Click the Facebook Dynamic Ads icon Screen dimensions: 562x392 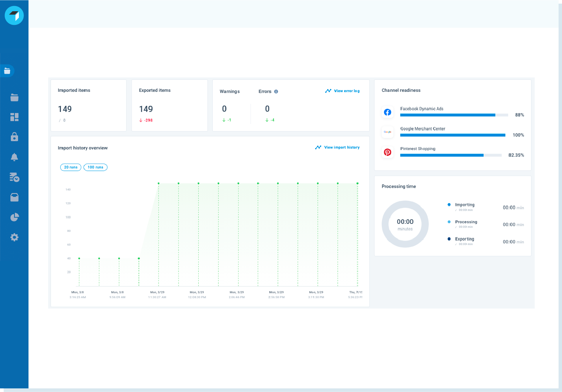pos(387,112)
